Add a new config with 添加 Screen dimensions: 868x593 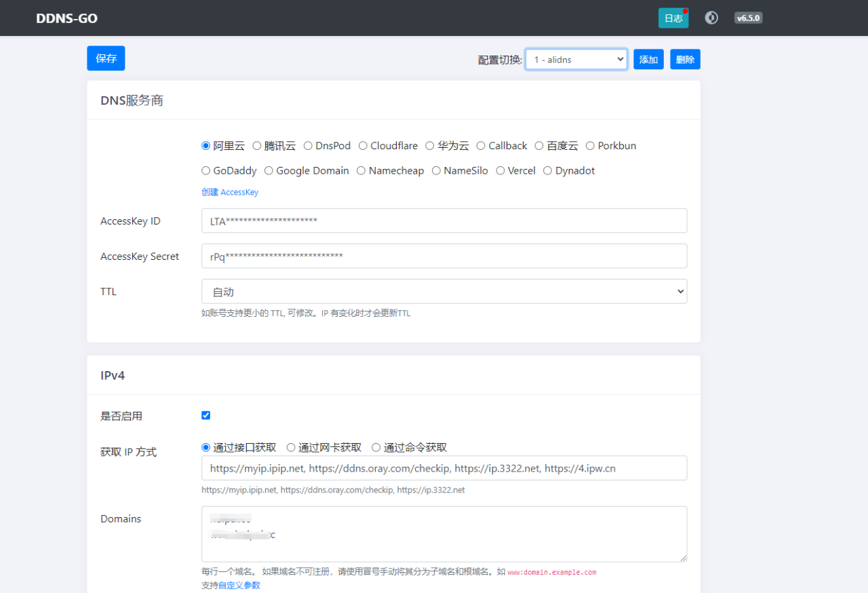[x=648, y=60]
